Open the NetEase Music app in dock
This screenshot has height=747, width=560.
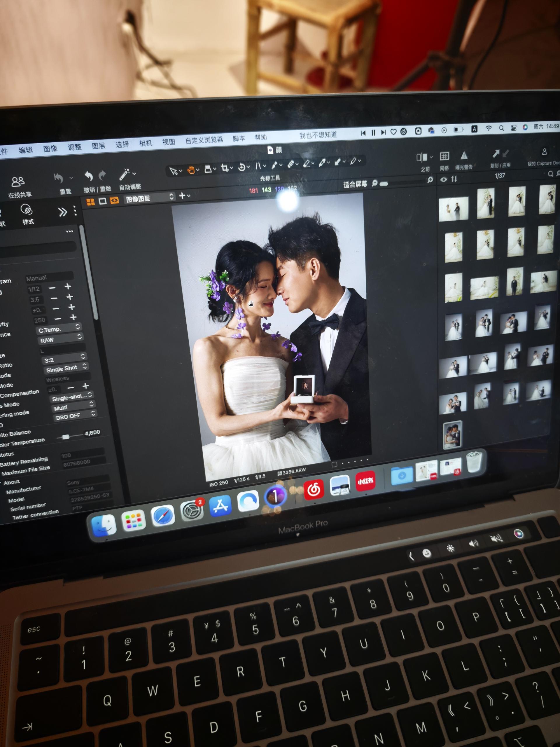pos(314,489)
